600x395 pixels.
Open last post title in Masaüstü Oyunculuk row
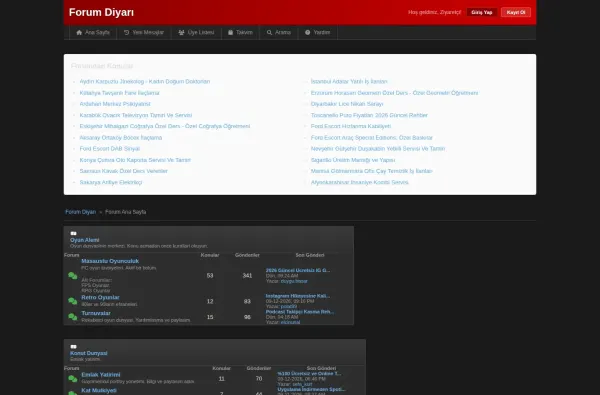298,270
